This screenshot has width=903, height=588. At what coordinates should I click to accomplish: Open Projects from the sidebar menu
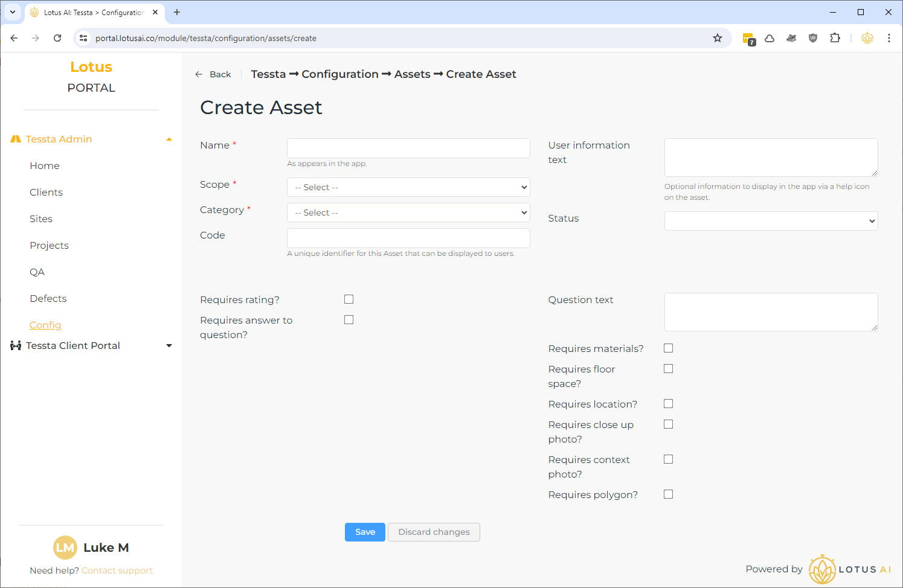[49, 245]
